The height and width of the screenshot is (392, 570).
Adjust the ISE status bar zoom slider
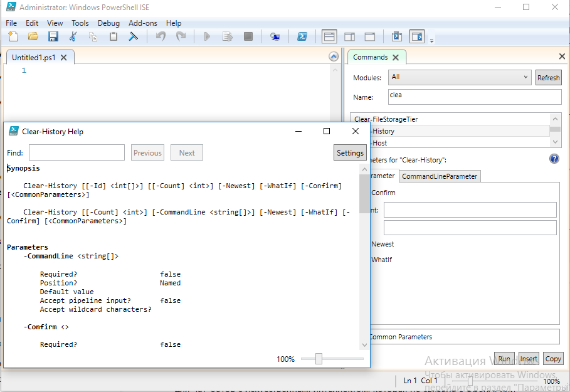pos(470,381)
